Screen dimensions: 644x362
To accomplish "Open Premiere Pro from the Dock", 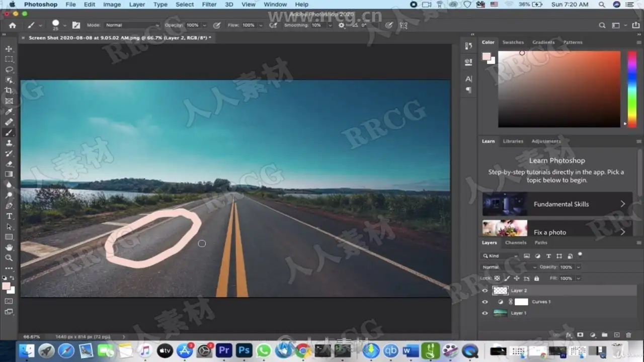I will (224, 350).
